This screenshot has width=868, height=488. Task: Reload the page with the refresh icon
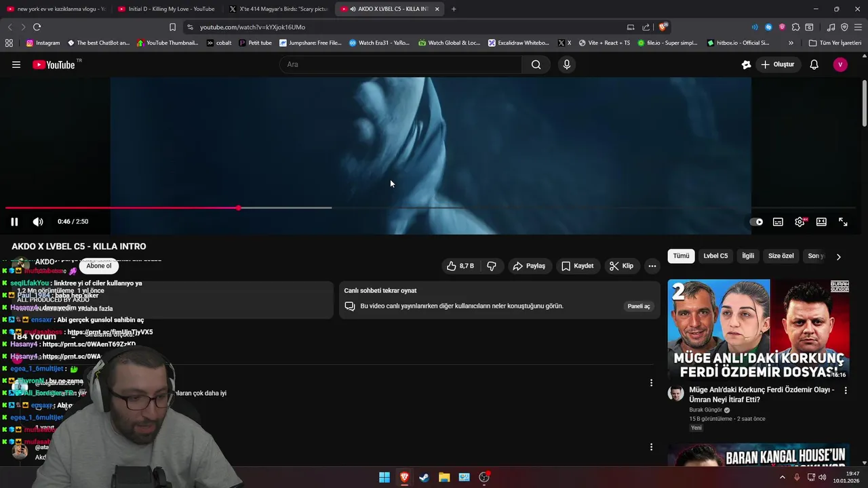[x=37, y=27]
